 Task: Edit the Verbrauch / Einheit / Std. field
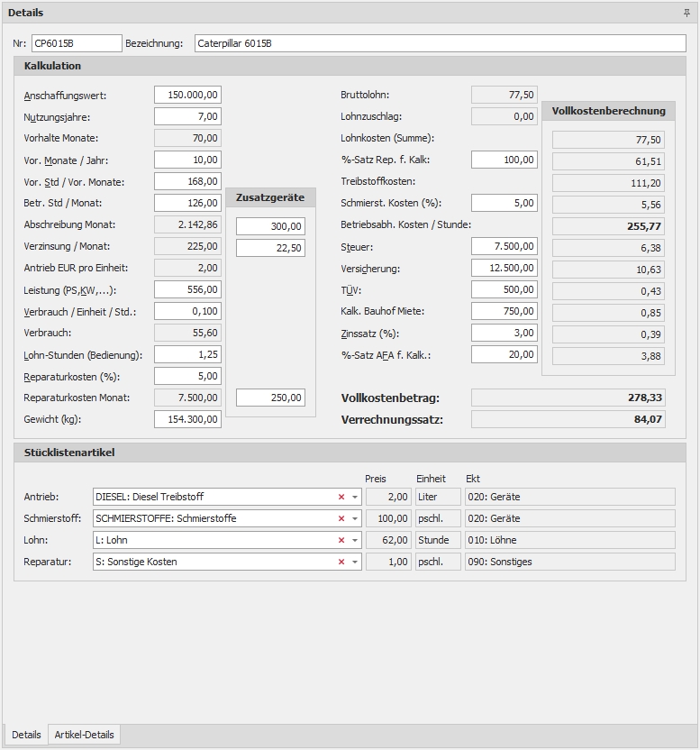coord(187,311)
